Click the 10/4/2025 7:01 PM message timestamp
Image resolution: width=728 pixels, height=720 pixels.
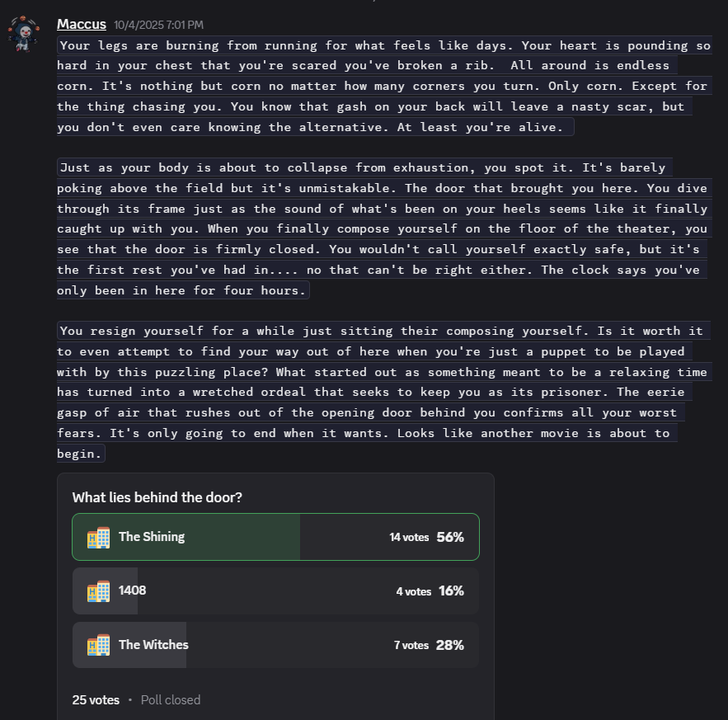click(x=158, y=26)
